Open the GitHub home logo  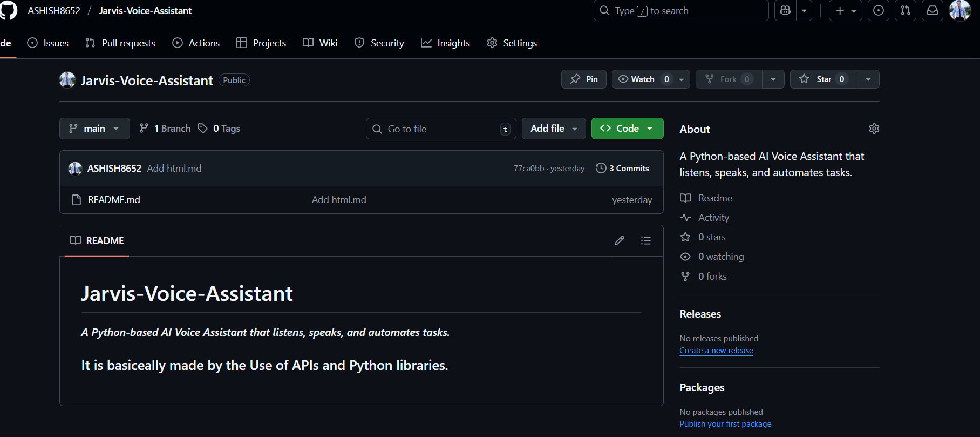[8, 10]
